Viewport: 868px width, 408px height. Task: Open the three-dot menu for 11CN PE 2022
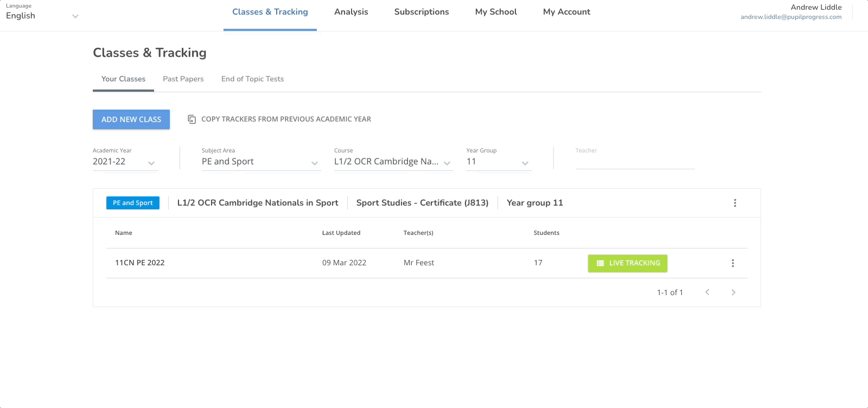coord(732,263)
